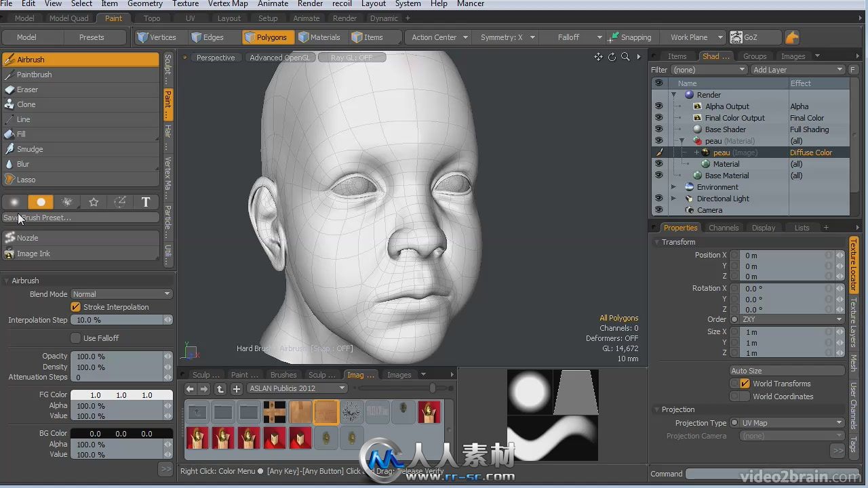
Task: Switch to the Brushes tab
Action: [x=283, y=375]
